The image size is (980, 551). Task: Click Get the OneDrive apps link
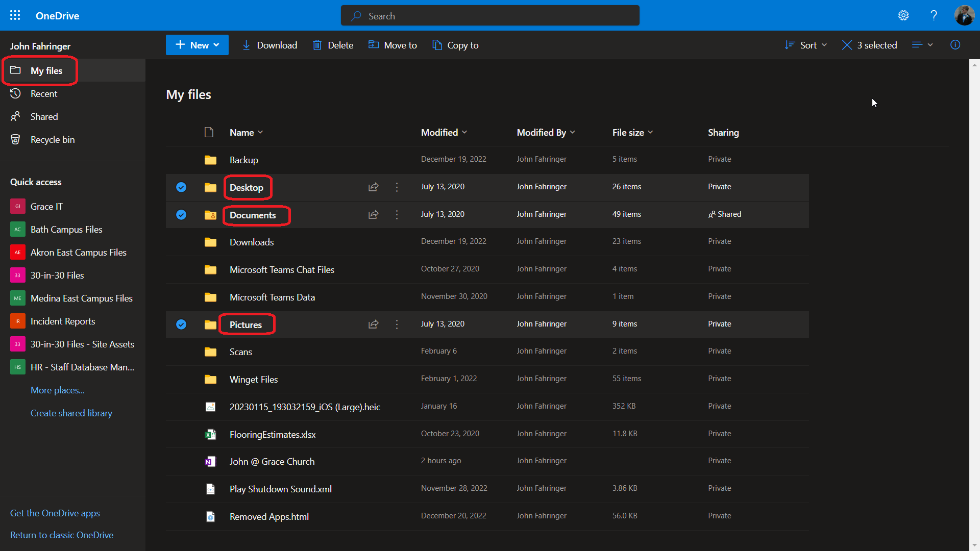(55, 513)
